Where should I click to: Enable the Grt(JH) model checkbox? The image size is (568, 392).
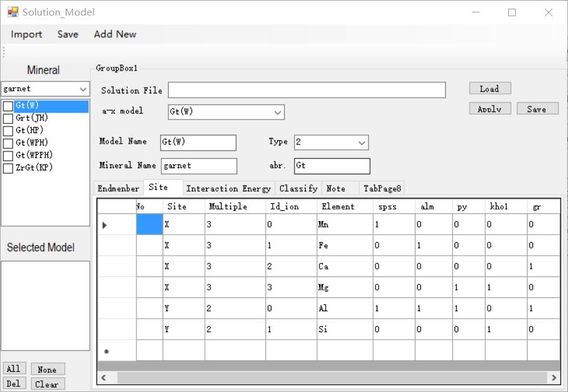tap(8, 118)
